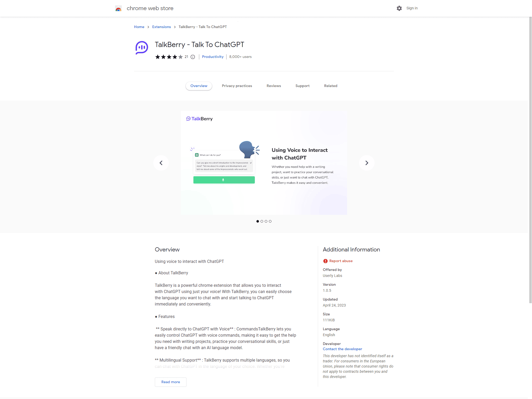This screenshot has height=399, width=532.
Task: Click the TalkBerry extension logo icon
Action: [x=142, y=48]
